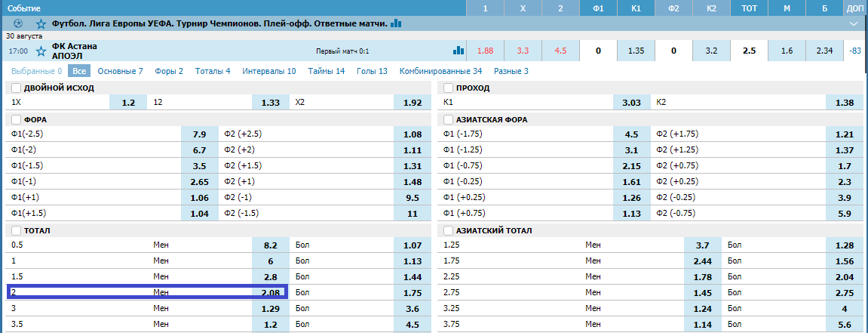This screenshot has height=333, width=868.
Task: Select total 0.5 under odds 8.2
Action: (271, 245)
